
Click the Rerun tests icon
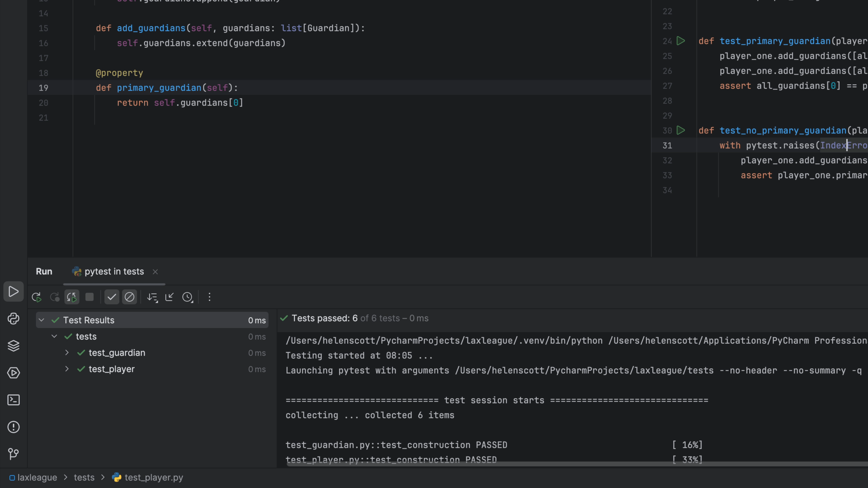[36, 297]
